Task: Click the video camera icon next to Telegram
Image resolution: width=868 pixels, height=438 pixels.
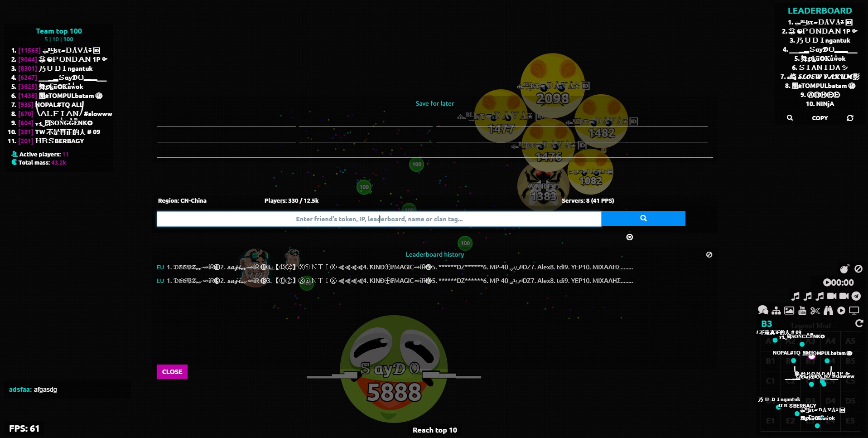Action: (844, 296)
